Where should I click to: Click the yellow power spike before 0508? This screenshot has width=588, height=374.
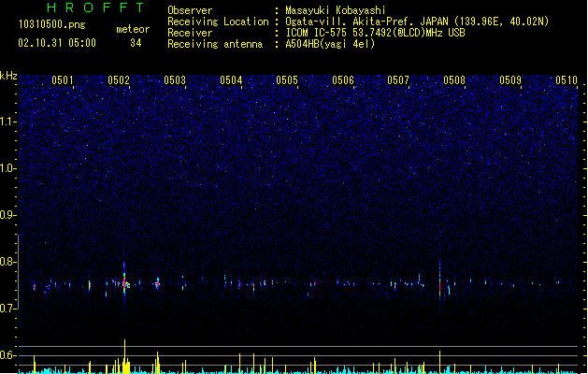439,362
